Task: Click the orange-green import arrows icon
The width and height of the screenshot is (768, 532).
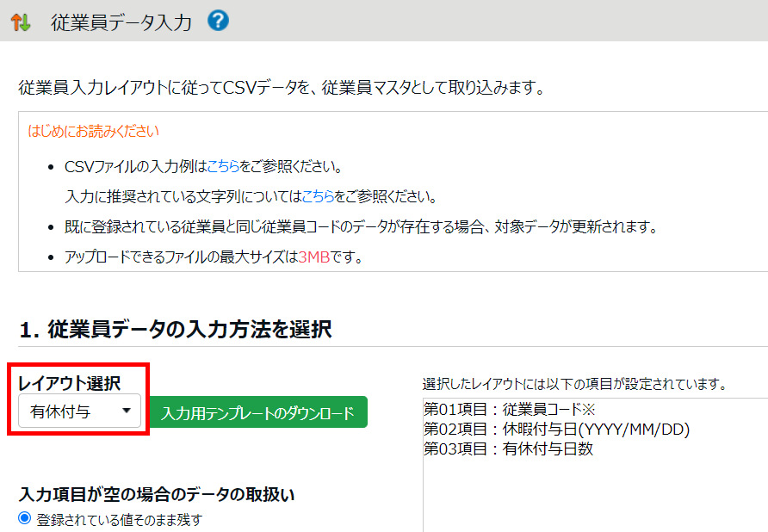Action: tap(20, 22)
